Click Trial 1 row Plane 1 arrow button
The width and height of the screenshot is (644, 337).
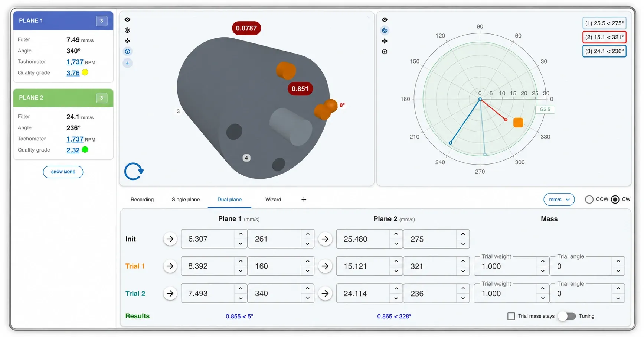[170, 266]
